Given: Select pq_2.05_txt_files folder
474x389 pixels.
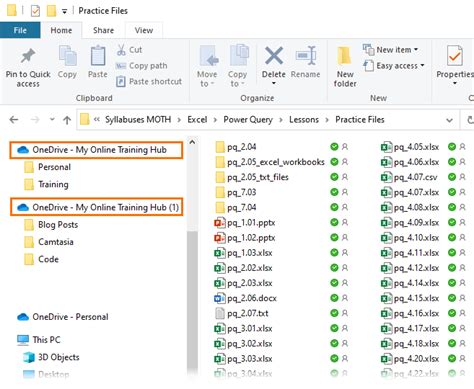Looking at the screenshot, I should (x=252, y=177).
